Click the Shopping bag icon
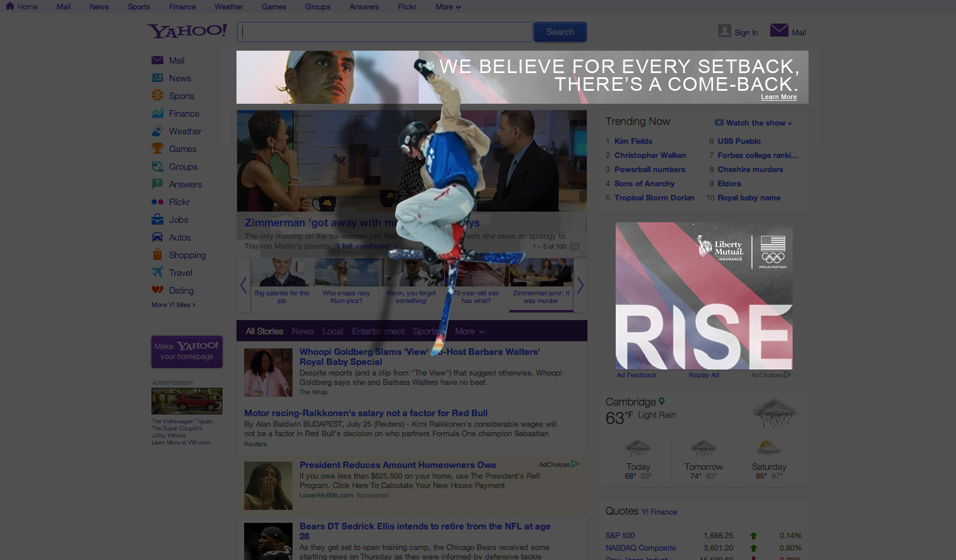The image size is (956, 560). tap(157, 255)
